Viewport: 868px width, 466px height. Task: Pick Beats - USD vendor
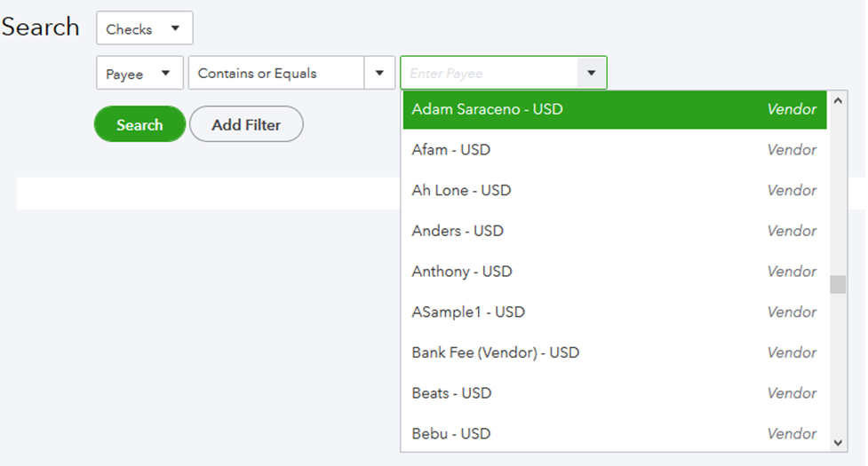(x=615, y=393)
